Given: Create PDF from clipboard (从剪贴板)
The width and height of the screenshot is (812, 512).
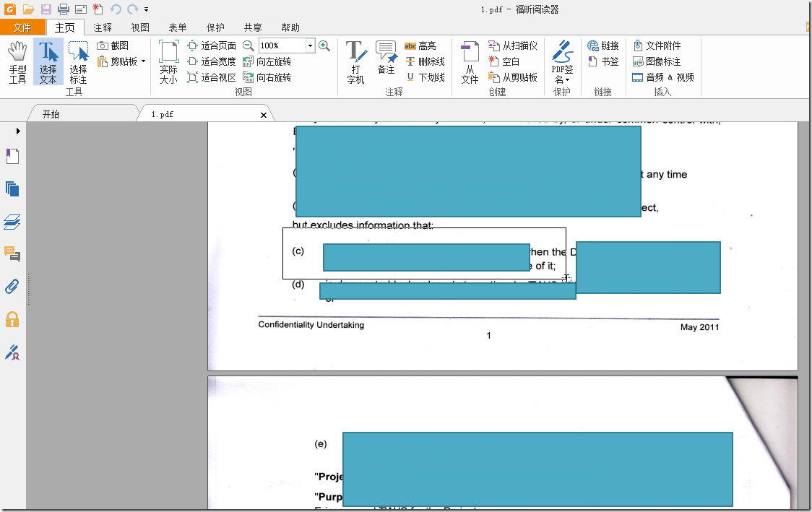Looking at the screenshot, I should (513, 77).
